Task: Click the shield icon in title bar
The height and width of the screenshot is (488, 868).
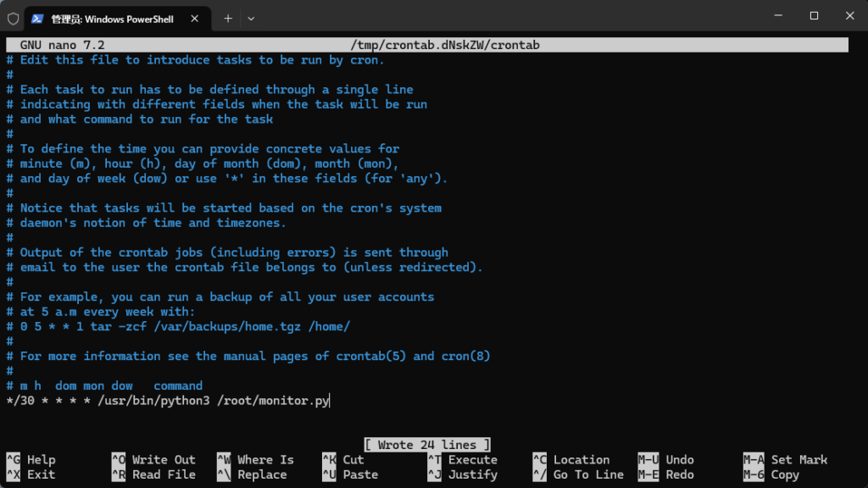Action: (14, 18)
